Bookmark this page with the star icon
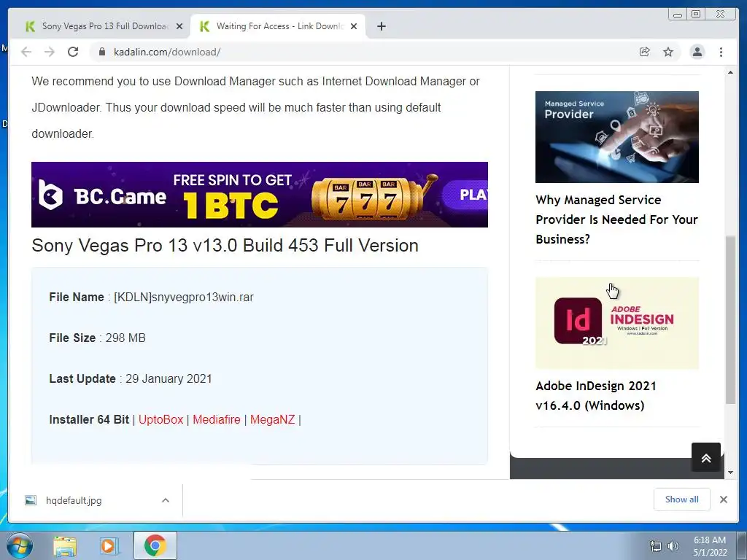The image size is (747, 560). (x=668, y=52)
